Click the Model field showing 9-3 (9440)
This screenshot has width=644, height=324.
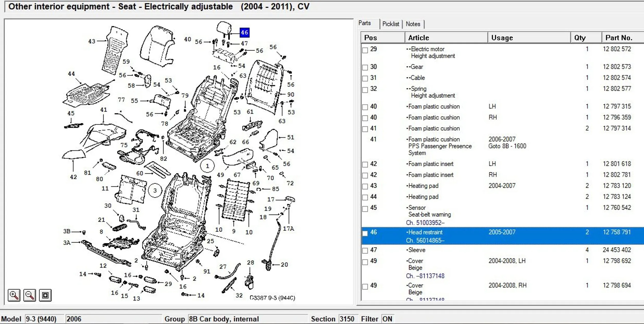[41, 319]
